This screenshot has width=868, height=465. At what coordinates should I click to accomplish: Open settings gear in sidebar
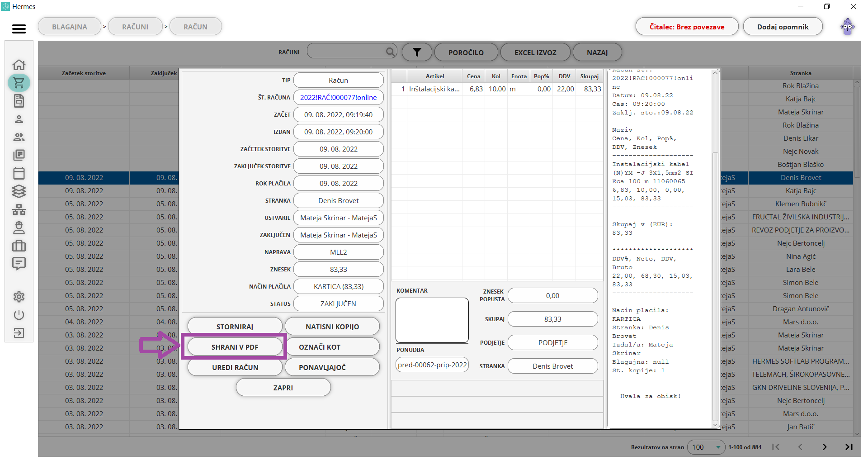point(19,297)
